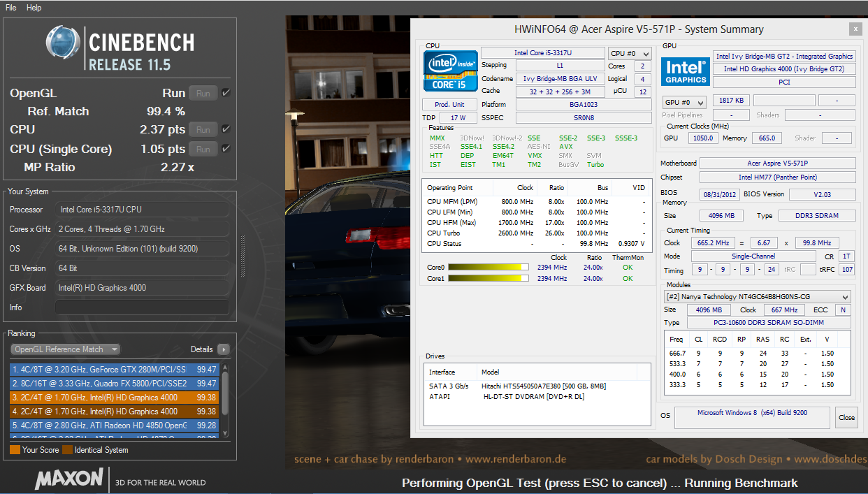Click the Intel Core i5-3317U name field
Image resolution: width=868 pixels, height=494 pixels.
click(x=543, y=53)
